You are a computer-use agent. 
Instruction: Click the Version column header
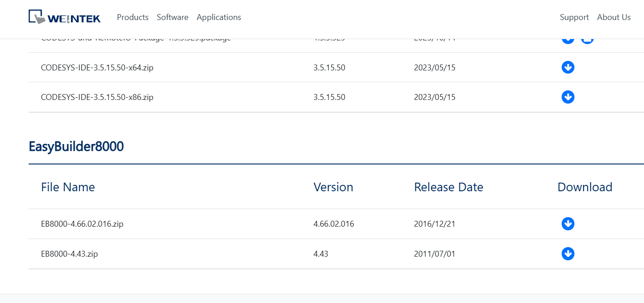click(333, 187)
